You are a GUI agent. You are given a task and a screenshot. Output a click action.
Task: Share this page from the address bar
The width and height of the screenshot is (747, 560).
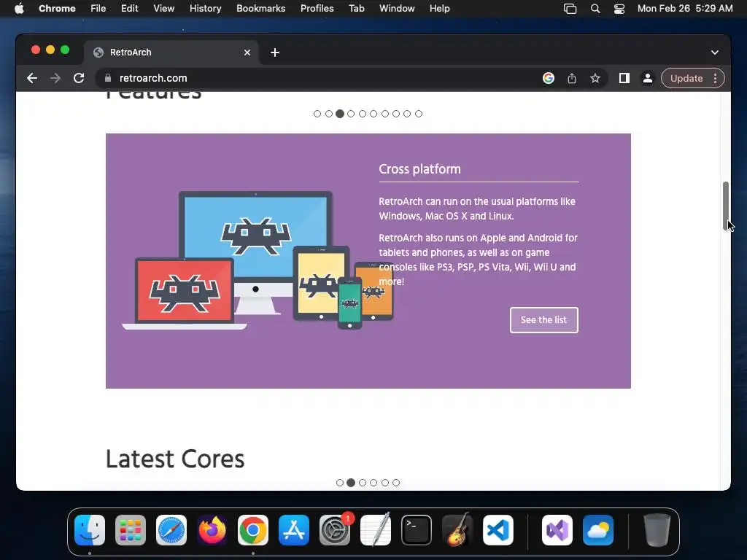click(572, 78)
